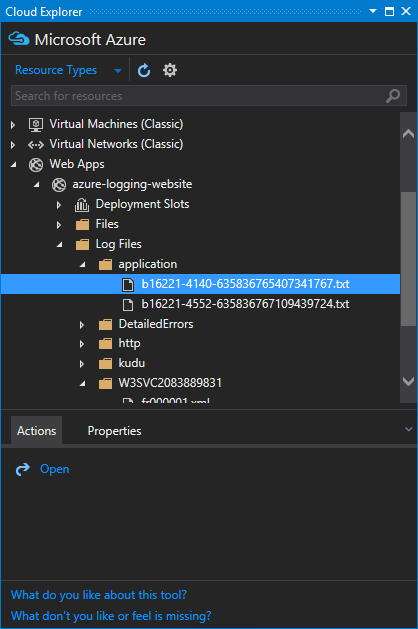Collapse the Web Apps node

tap(14, 164)
